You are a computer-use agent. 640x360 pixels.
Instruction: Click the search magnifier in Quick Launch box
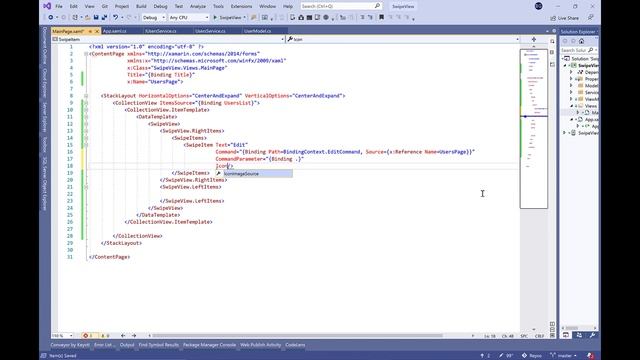pyautogui.click(x=377, y=6)
